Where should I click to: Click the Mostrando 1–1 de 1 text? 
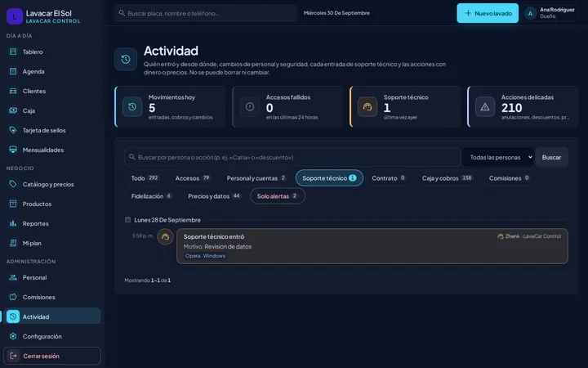pyautogui.click(x=147, y=280)
